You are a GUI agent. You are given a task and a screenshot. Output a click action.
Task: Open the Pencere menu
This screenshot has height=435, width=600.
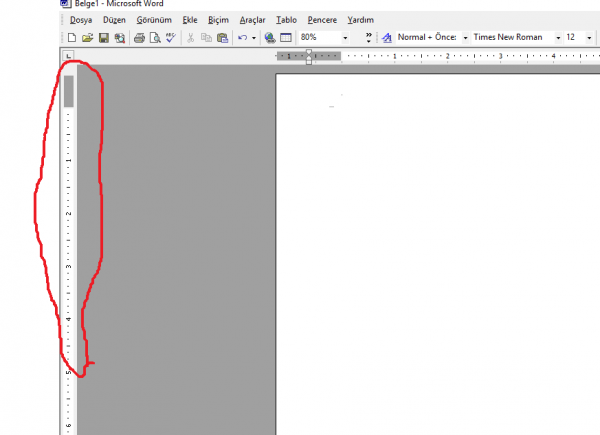pos(322,20)
